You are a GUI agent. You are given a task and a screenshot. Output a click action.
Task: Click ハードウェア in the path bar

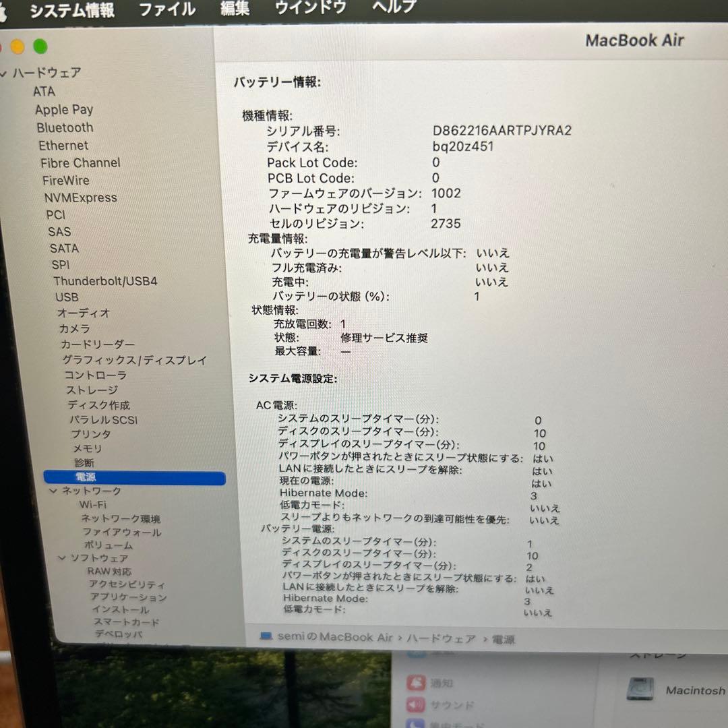pos(441,639)
